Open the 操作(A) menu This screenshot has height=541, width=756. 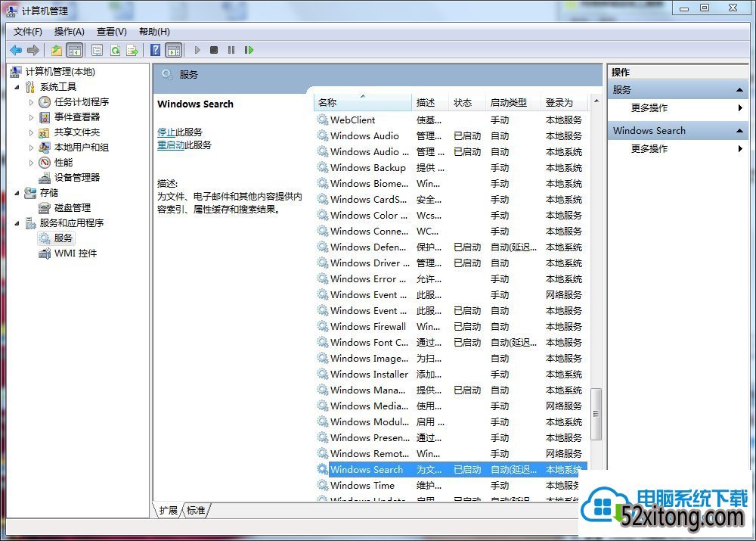point(69,32)
